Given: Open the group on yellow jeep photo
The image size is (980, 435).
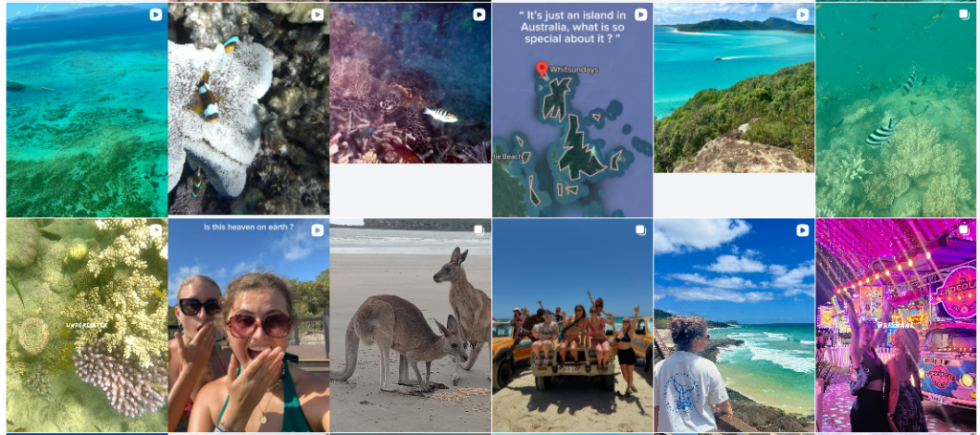Looking at the screenshot, I should (x=571, y=335).
